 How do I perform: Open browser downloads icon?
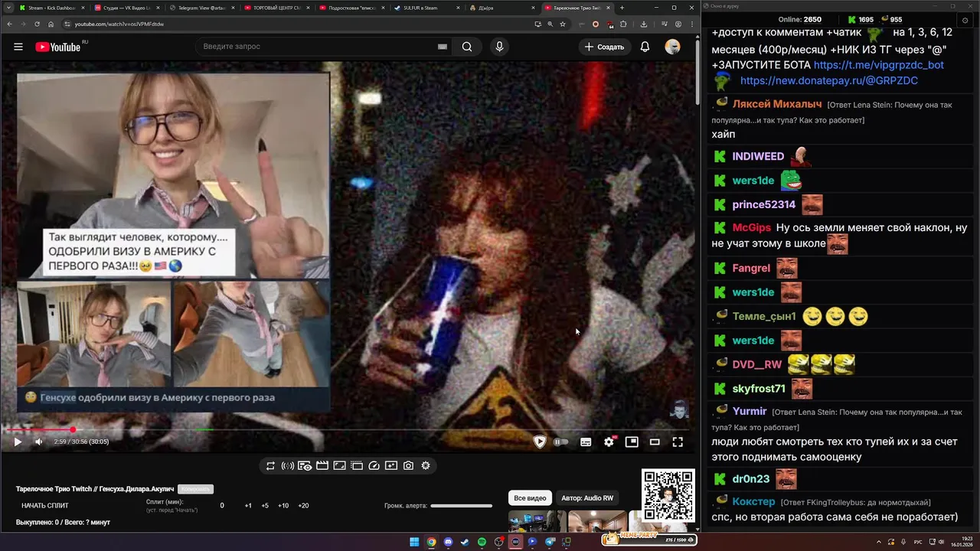pos(644,24)
